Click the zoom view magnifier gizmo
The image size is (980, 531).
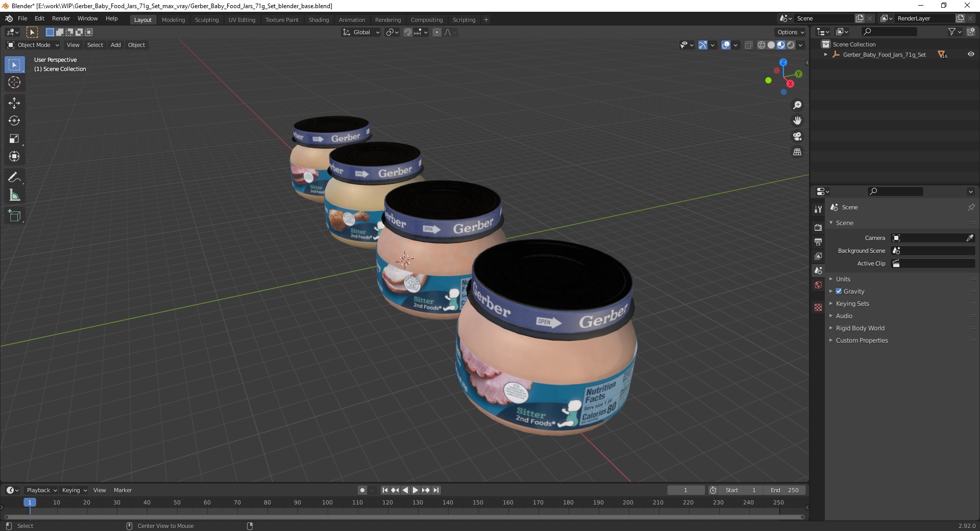pyautogui.click(x=797, y=105)
